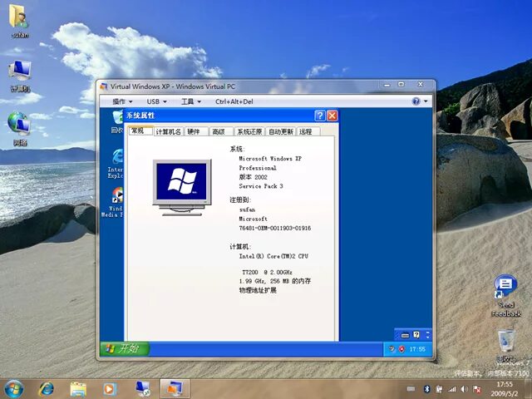Click the volume speaker tray icon
Image resolution: width=532 pixels, height=399 pixels.
(x=464, y=389)
